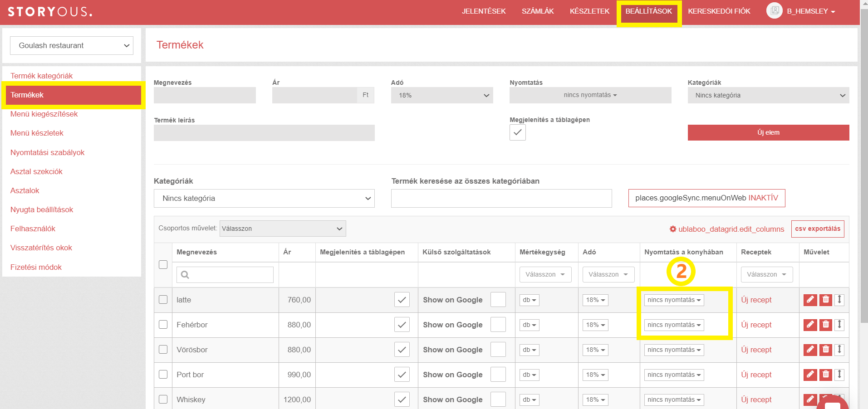Toggle tablet display checkbox for latte
Image resolution: width=868 pixels, height=409 pixels.
402,300
